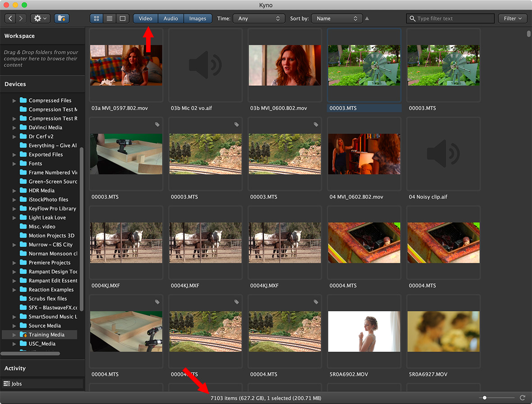Viewport: 532px width, 404px height.
Task: Go back with the left arrow button
Action: (x=10, y=18)
